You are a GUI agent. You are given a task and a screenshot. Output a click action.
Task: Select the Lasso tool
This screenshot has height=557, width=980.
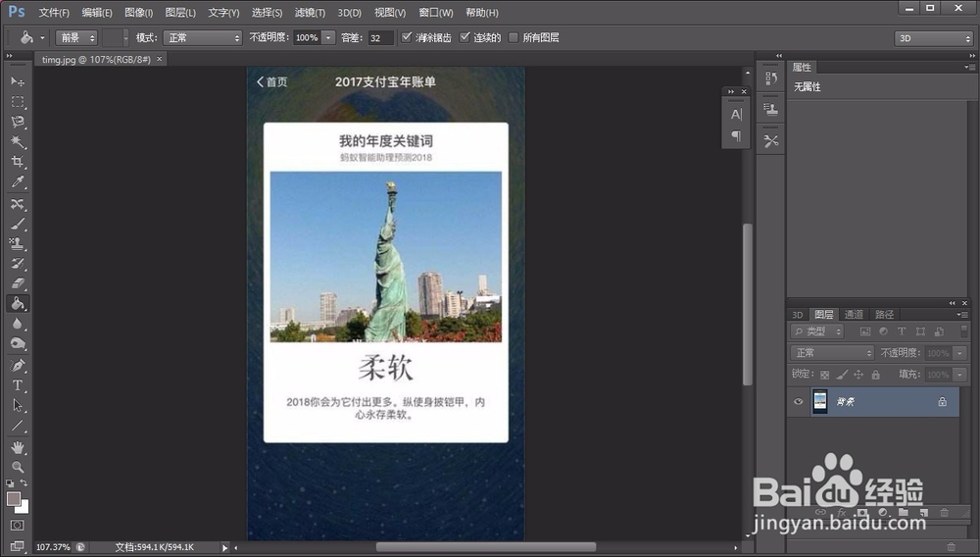18,122
